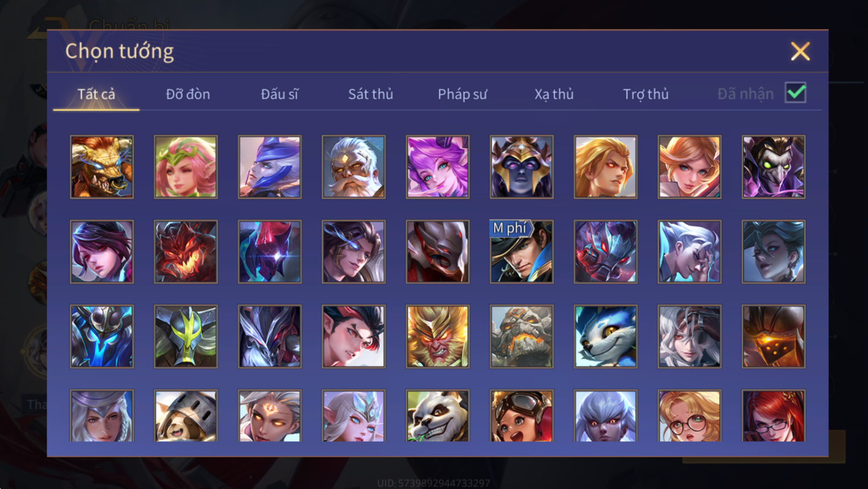This screenshot has height=489, width=868.
Task: Open the Đấu sĩ tab
Action: pos(280,94)
